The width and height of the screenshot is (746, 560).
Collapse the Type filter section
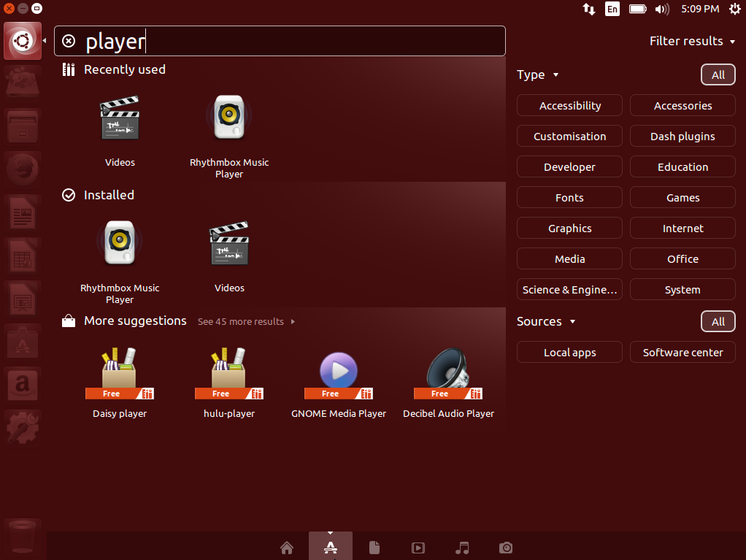click(537, 74)
